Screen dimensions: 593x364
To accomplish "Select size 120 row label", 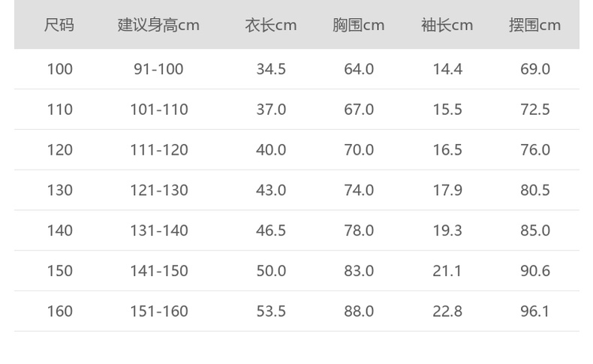I will [x=60, y=150].
